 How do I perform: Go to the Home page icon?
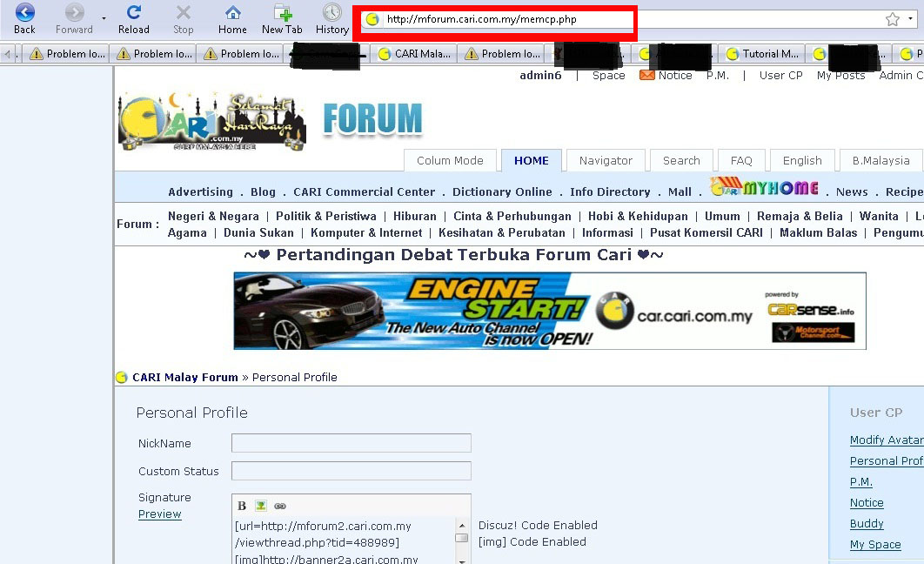point(233,19)
